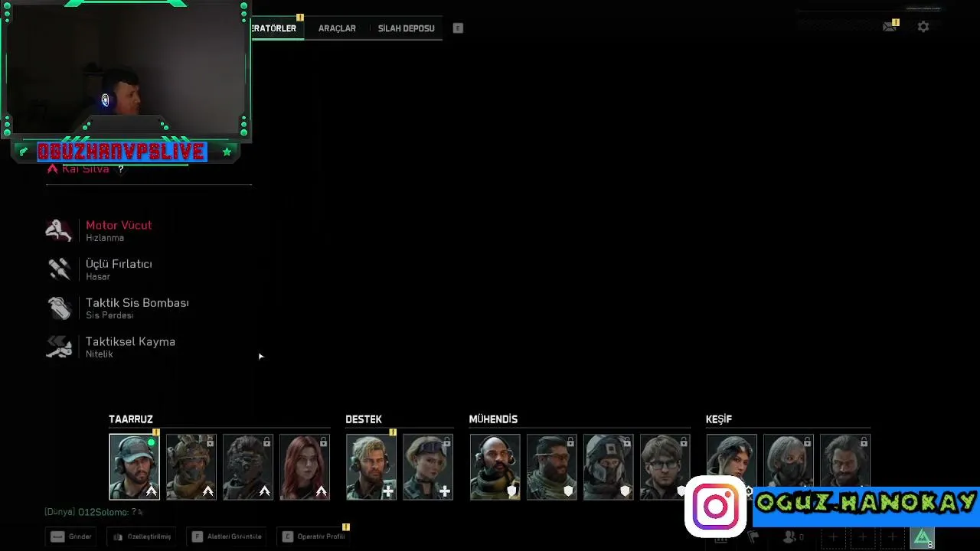
Task: Select the Mühendis operator wearing glasses
Action: point(665,467)
